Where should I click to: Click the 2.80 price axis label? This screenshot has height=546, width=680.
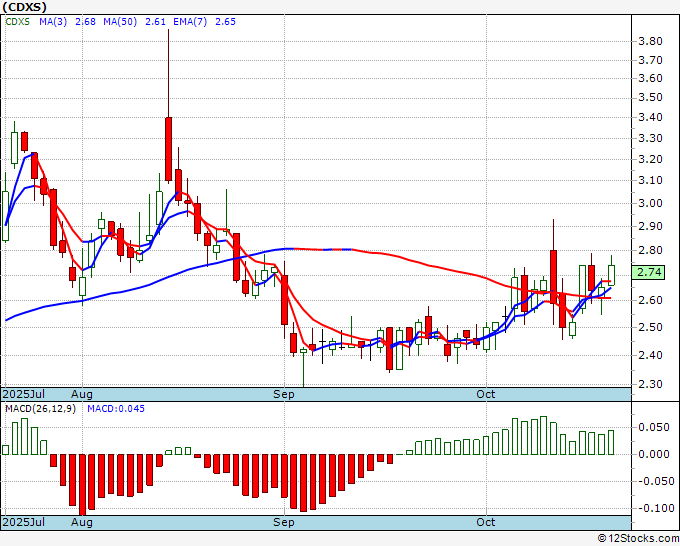pos(651,250)
